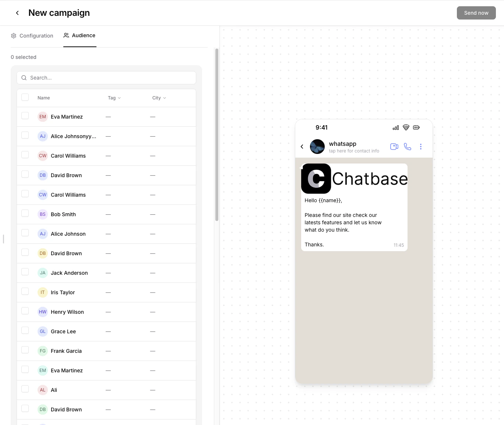Viewport: 504px width, 425px height.
Task: Select Iris Taylor's checkbox
Action: tap(25, 291)
